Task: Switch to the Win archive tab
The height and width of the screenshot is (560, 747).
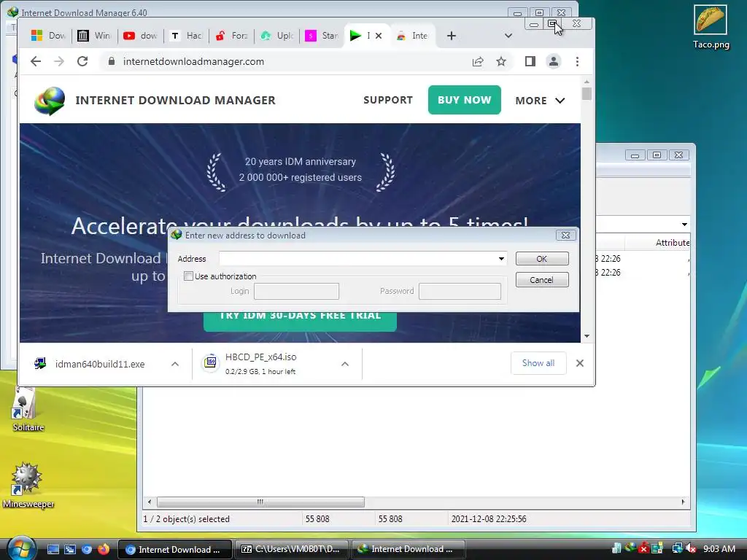Action: (x=94, y=36)
